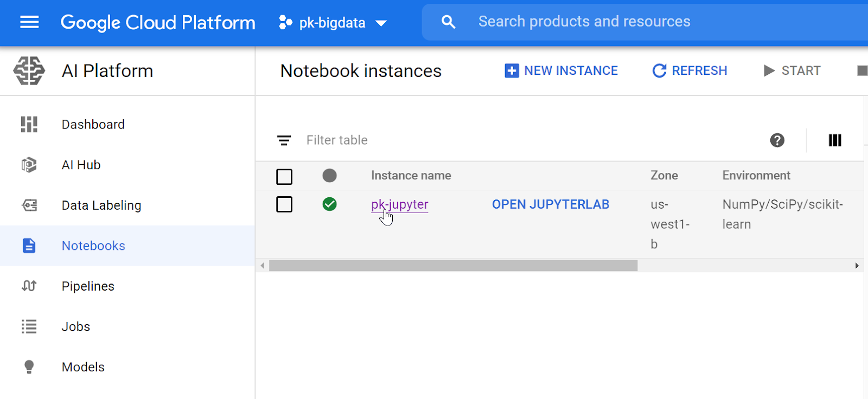This screenshot has height=399, width=868.
Task: Focus the Search products and resources field
Action: pyautogui.click(x=645, y=22)
